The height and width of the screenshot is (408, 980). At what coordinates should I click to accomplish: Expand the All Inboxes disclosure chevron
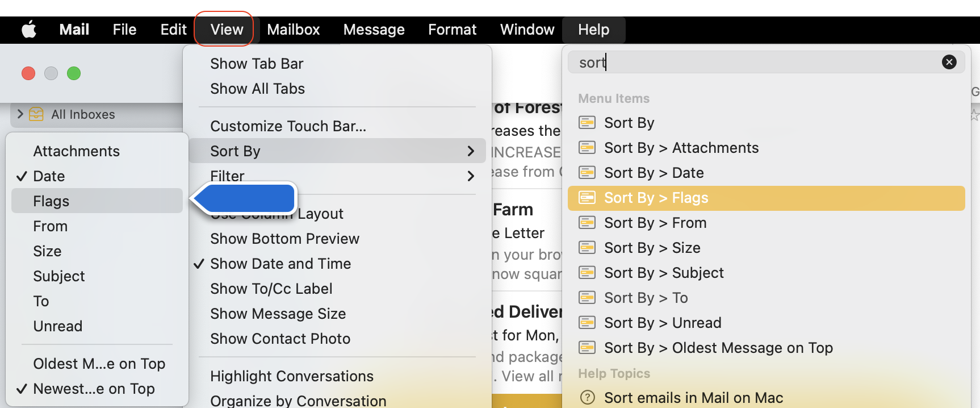click(20, 114)
